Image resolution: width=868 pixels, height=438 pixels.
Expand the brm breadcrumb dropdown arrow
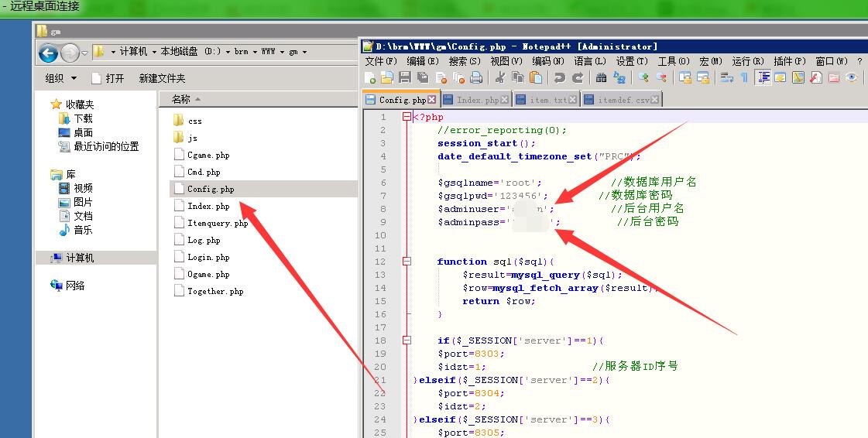(x=254, y=53)
